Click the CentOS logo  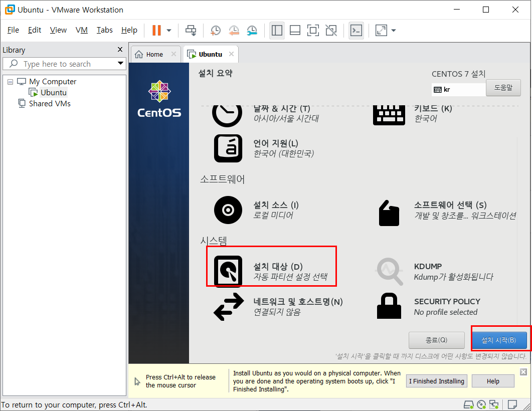159,99
